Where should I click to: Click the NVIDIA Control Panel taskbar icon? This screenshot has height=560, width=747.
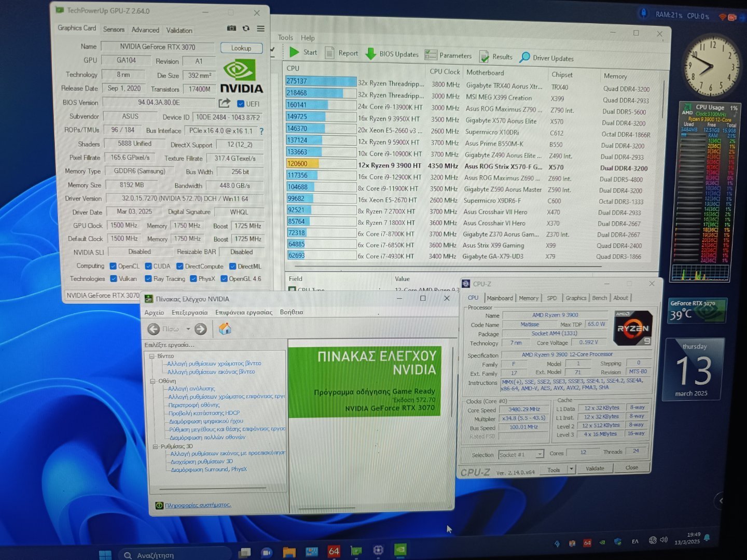(x=400, y=549)
